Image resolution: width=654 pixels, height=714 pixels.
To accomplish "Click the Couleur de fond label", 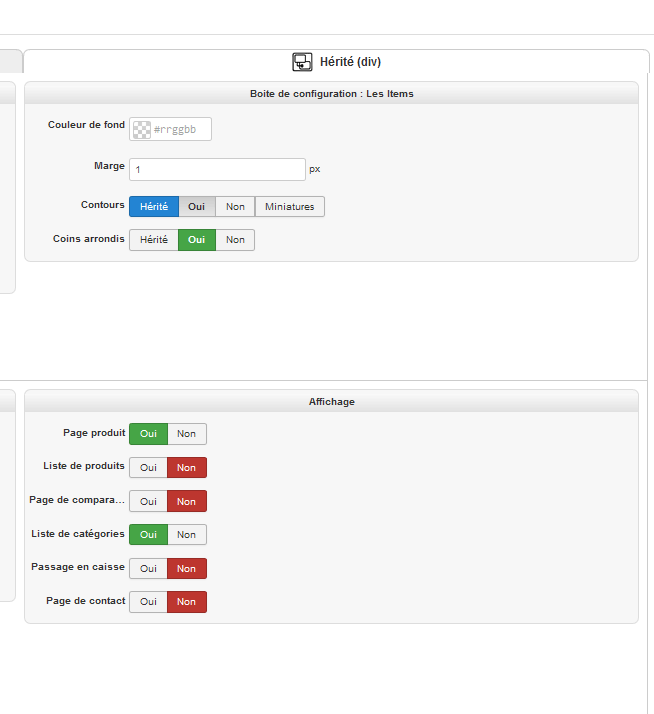I will click(87, 125).
